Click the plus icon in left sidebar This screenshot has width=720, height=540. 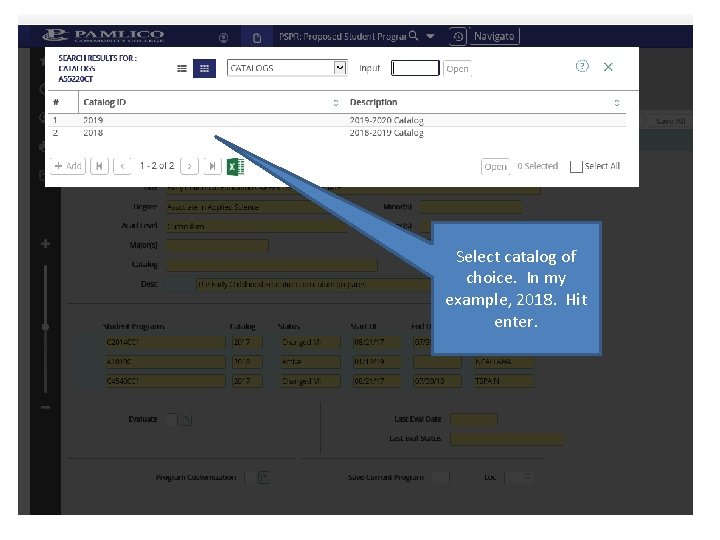pyautogui.click(x=45, y=243)
